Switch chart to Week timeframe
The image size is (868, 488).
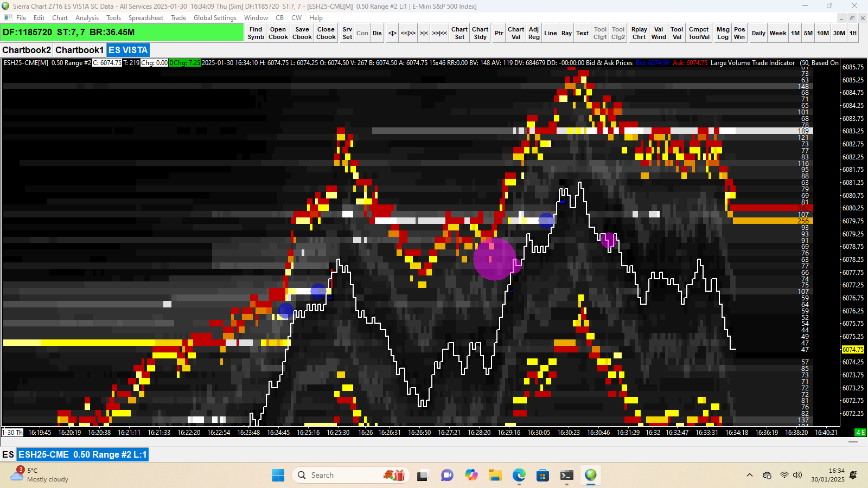pyautogui.click(x=778, y=33)
